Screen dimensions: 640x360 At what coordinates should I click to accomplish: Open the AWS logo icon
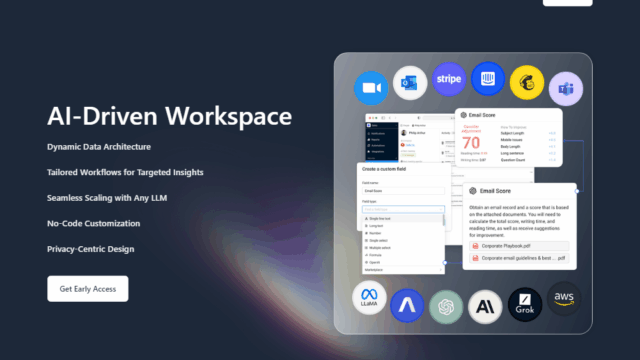tap(564, 299)
